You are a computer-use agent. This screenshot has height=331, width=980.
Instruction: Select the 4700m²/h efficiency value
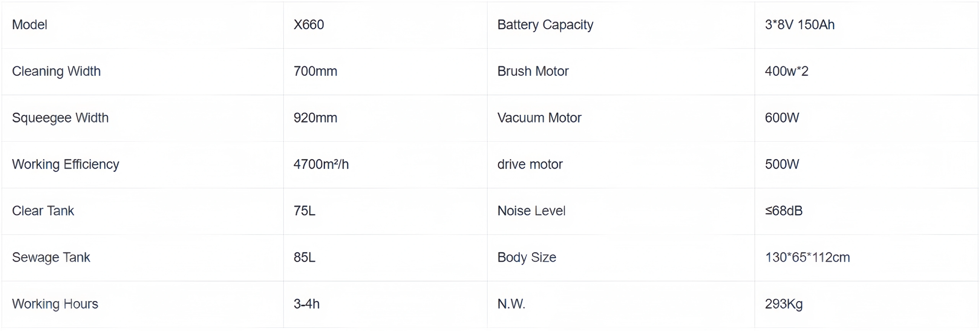(x=321, y=165)
